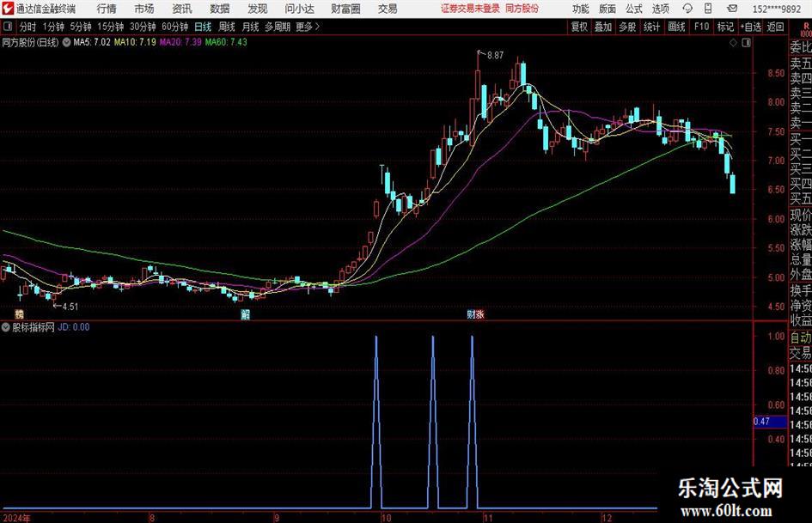Image resolution: width=812 pixels, height=523 pixels.
Task: Click 证券交易未登录 login link
Action: coord(470,9)
